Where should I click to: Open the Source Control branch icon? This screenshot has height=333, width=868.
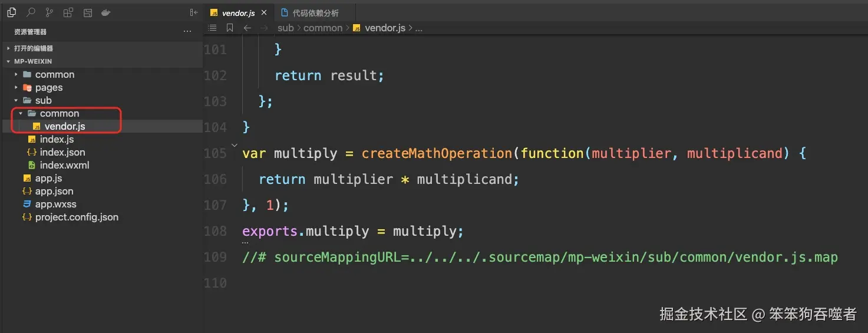click(49, 12)
